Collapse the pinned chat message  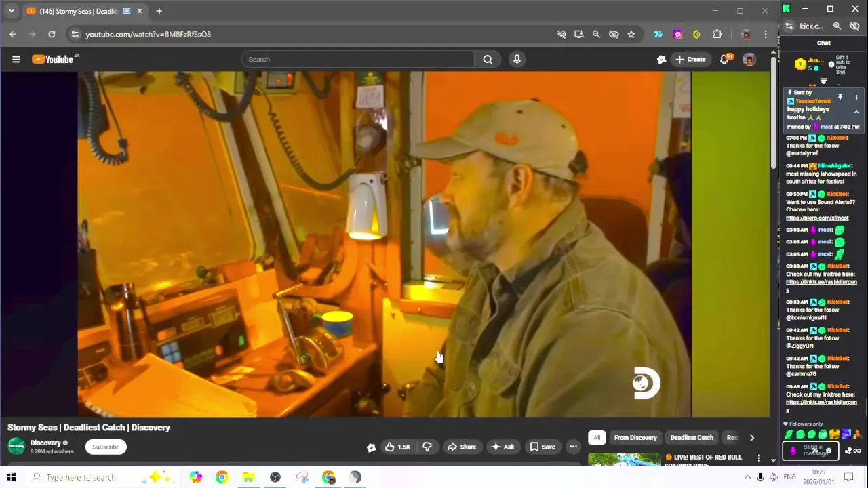point(856,112)
